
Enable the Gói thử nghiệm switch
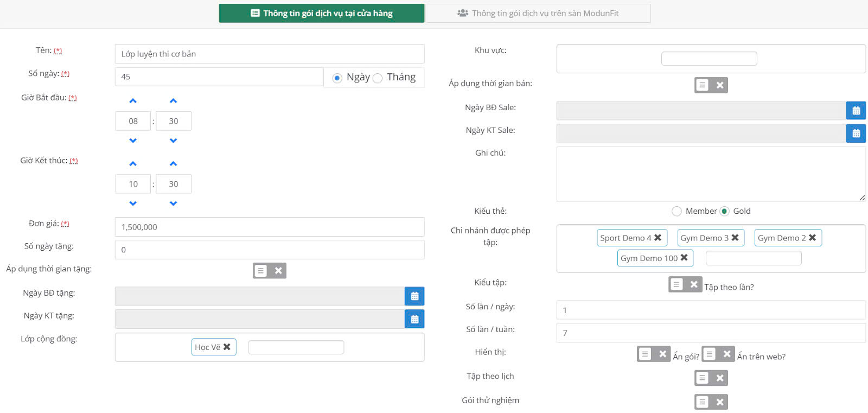tap(711, 402)
